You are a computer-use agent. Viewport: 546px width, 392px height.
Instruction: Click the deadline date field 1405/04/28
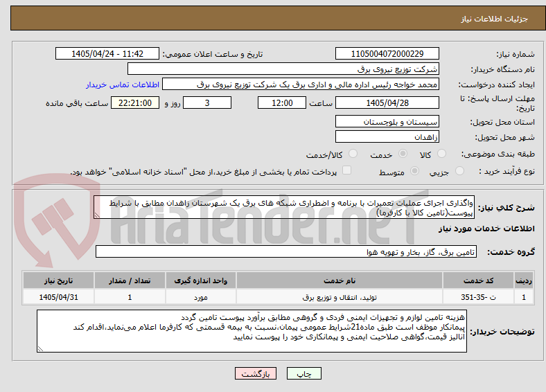coord(387,103)
